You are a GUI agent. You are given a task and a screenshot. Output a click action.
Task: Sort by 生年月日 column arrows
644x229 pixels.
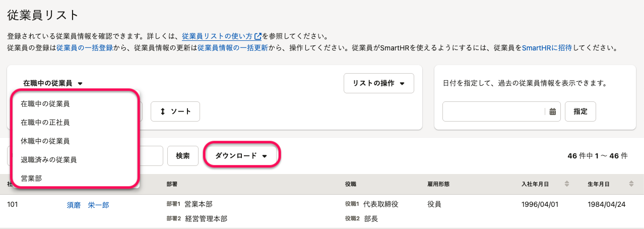point(631,184)
